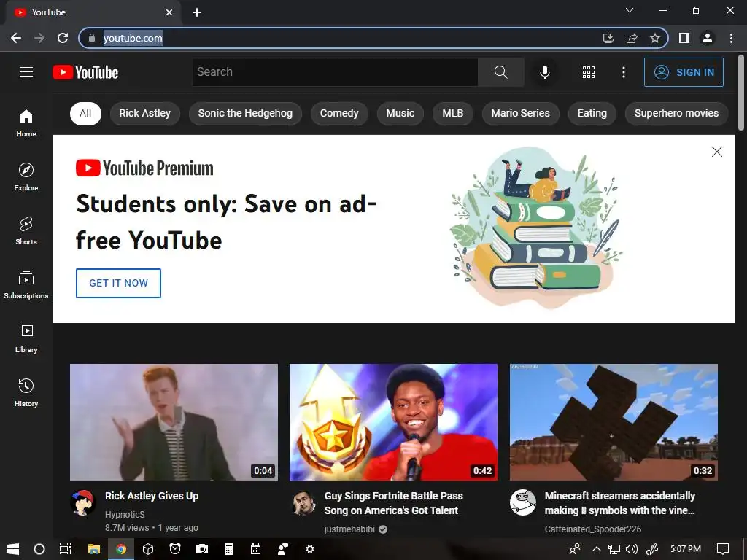
Task: Open the Minecraft streamers video thumbnail
Action: 614,422
